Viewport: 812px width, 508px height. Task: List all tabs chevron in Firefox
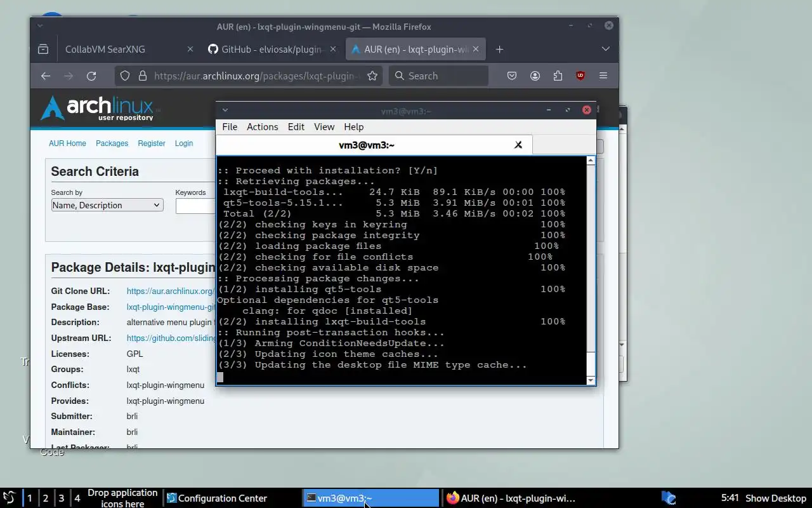coord(605,49)
